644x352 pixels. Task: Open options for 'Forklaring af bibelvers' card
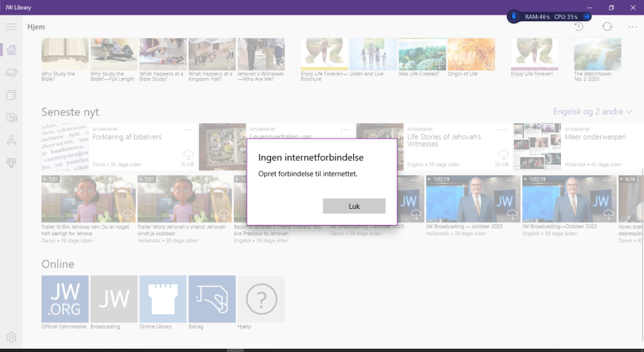[187, 130]
